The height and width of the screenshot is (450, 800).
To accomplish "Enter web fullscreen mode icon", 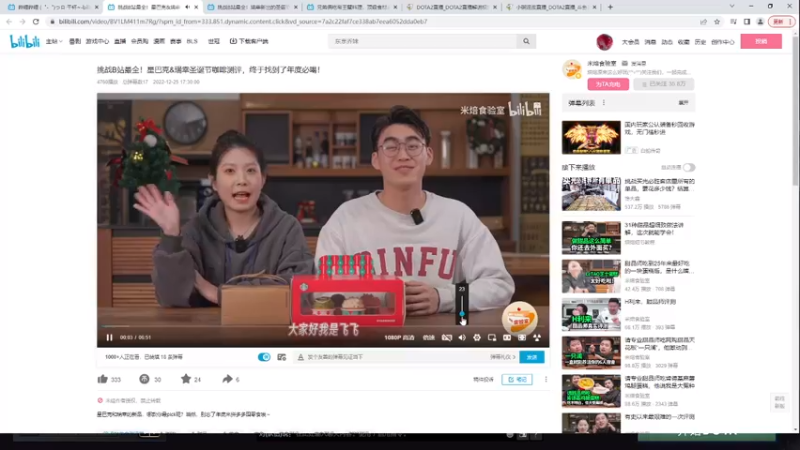I will (x=521, y=337).
